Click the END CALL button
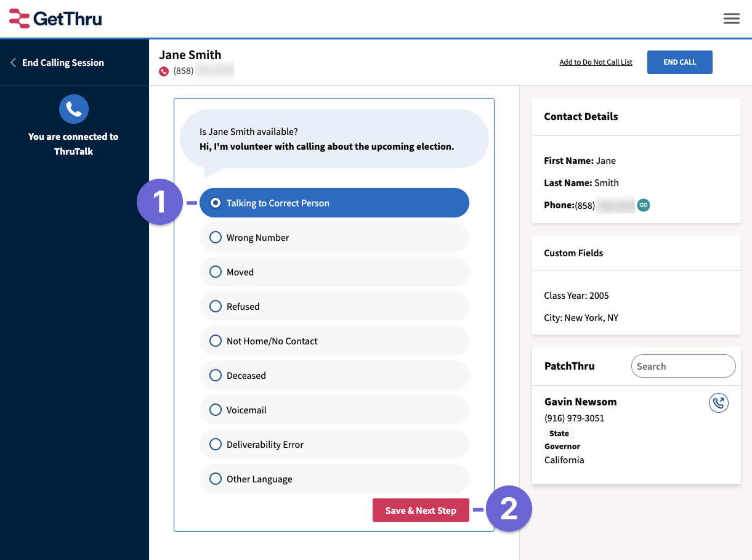 [x=680, y=62]
